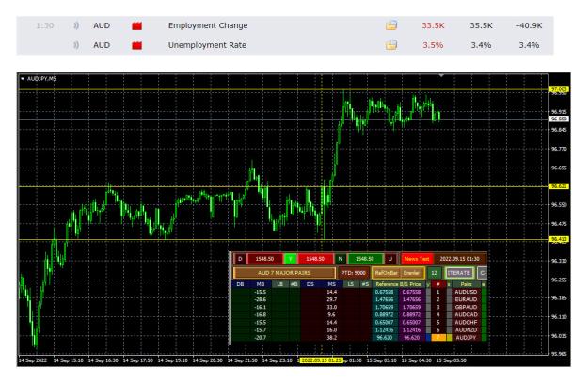Select the LS column header
588x384 pixels.
[x=351, y=284]
